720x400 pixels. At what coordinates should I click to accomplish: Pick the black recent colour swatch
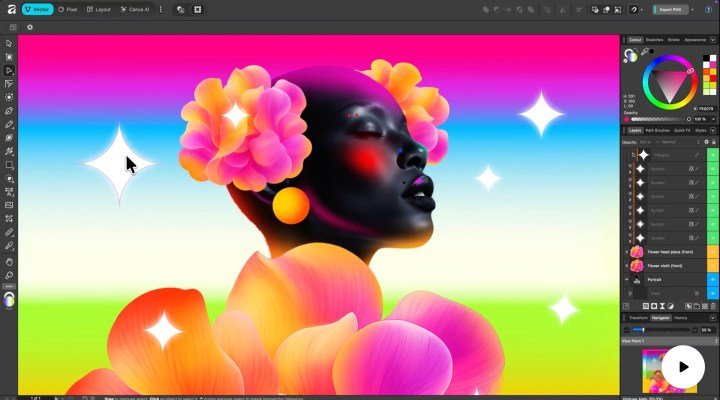click(x=706, y=58)
